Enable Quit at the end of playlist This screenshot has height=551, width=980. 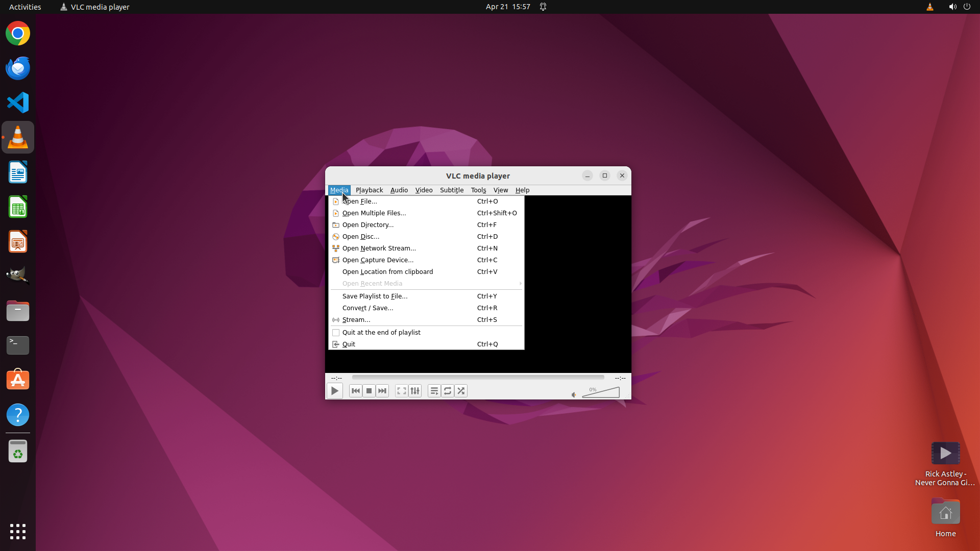(x=381, y=332)
